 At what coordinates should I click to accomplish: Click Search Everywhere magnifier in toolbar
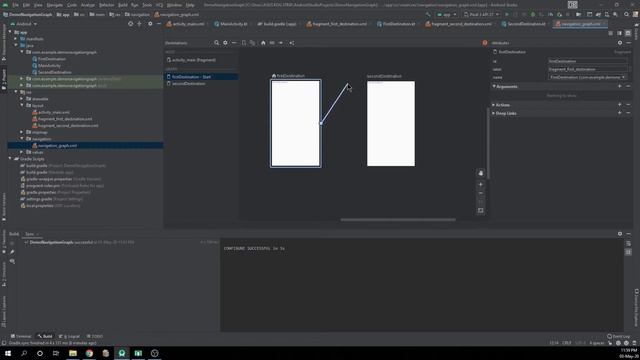coord(627,14)
